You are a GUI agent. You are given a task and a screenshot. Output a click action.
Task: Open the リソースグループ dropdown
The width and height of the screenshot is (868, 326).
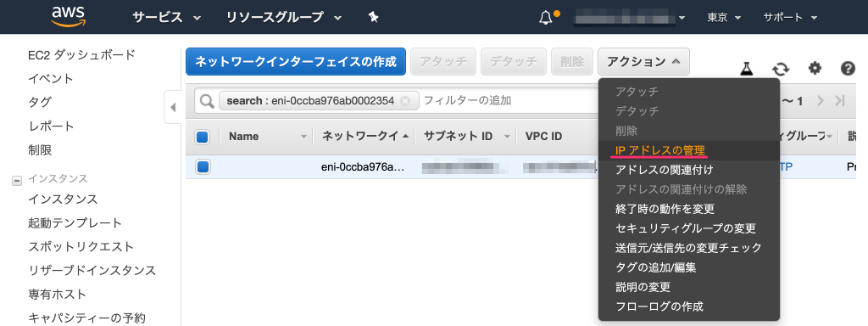tap(284, 18)
